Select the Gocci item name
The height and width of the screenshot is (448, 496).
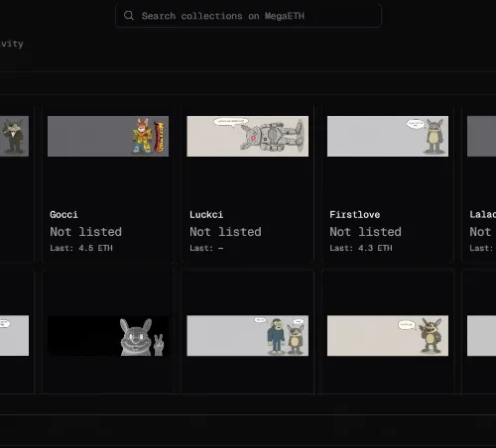pos(63,215)
